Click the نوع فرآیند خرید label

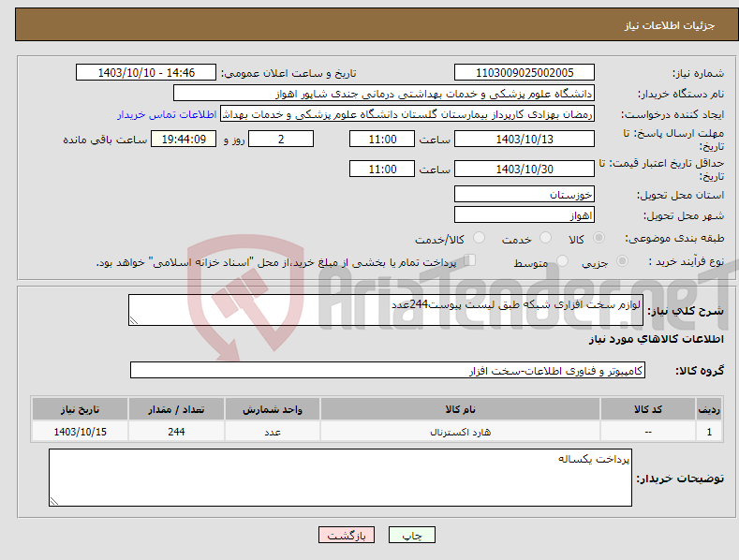687,261
